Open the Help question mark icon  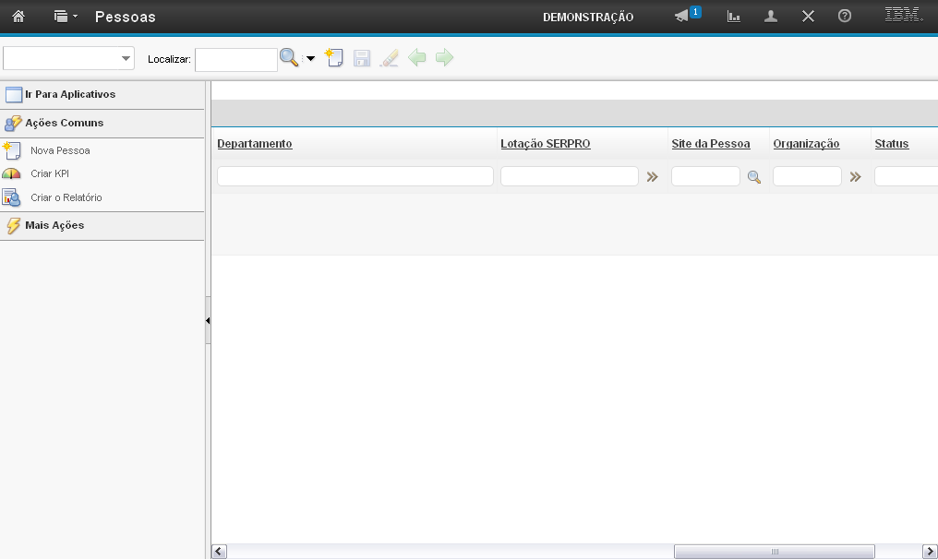tap(844, 17)
